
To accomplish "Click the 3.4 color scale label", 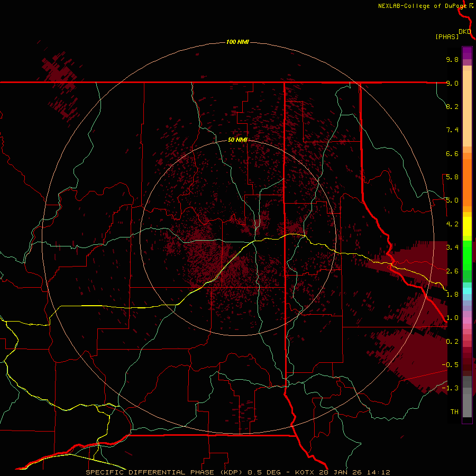I will click(452, 248).
